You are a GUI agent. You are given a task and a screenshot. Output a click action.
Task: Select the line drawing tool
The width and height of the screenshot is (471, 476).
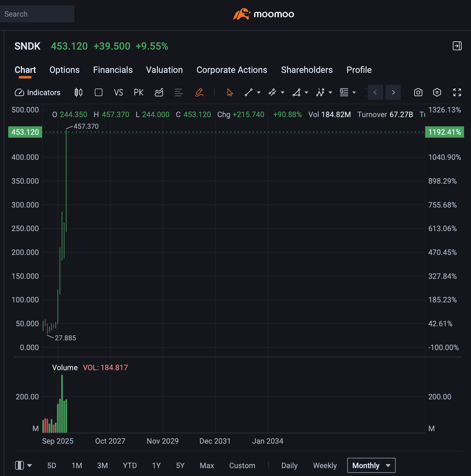[249, 92]
